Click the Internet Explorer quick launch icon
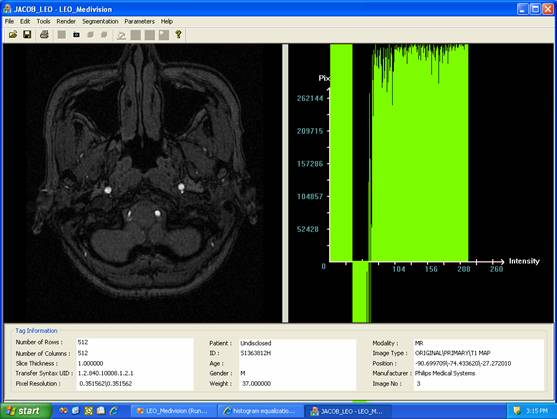This screenshot has width=557, height=419. pyautogui.click(x=114, y=411)
